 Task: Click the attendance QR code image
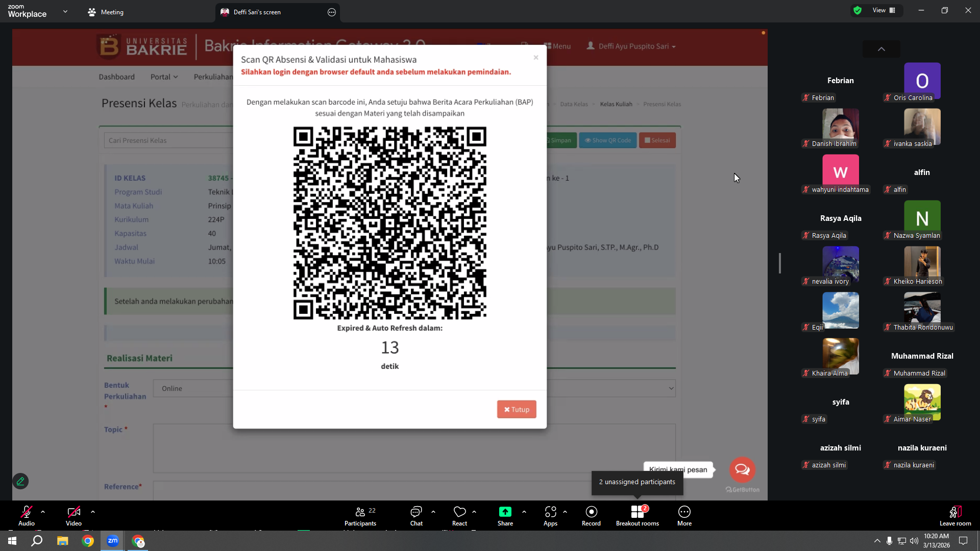(x=390, y=223)
